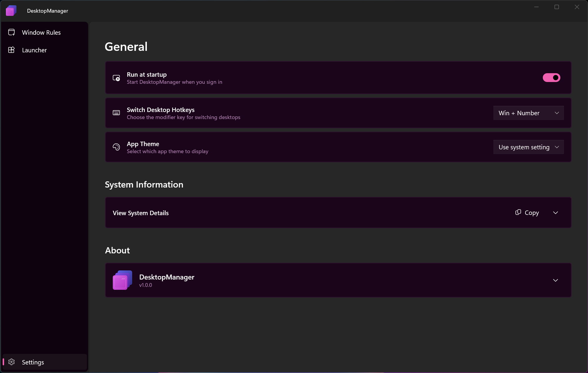This screenshot has height=373, width=588.
Task: Expand the DesktopManager version details
Action: pyautogui.click(x=555, y=280)
